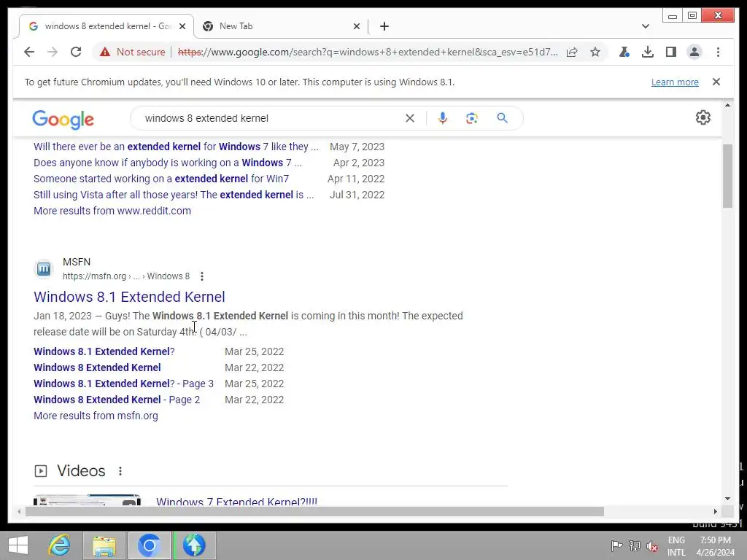Open the 'Windows 7 Extended Kernel?!!!!' video link
The height and width of the screenshot is (560, 747).
[237, 502]
